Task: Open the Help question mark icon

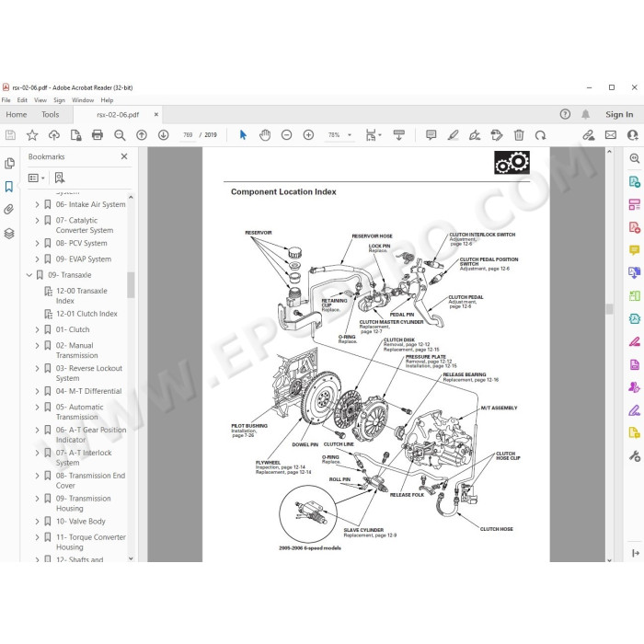Action: tap(565, 114)
